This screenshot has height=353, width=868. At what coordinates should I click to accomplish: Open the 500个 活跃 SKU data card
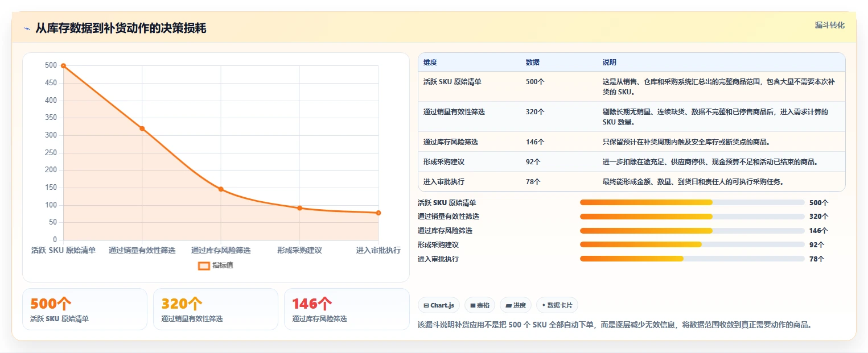85,309
